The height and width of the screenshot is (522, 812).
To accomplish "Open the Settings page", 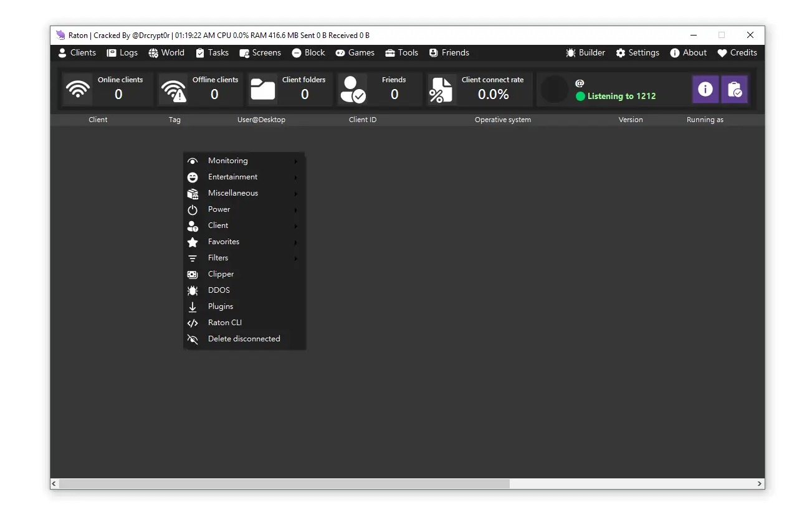I will pyautogui.click(x=638, y=53).
